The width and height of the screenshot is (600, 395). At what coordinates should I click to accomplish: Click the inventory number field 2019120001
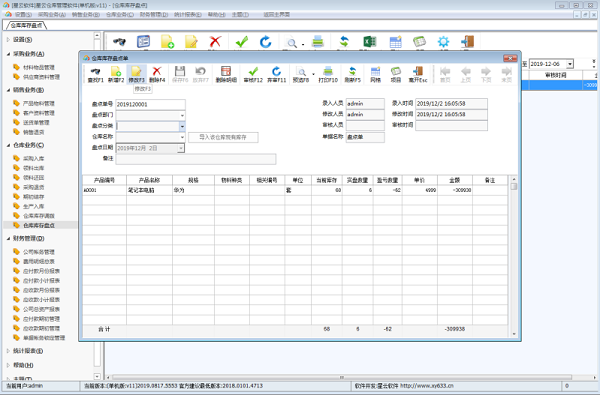[x=150, y=104]
